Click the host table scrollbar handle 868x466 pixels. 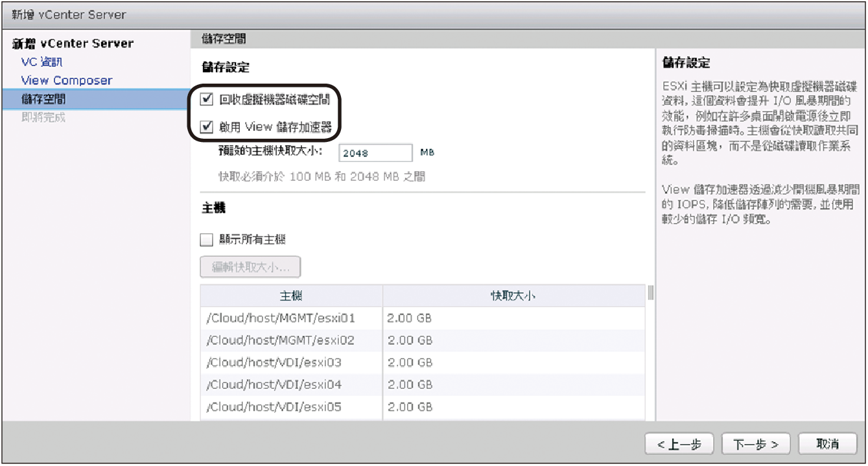click(x=650, y=294)
